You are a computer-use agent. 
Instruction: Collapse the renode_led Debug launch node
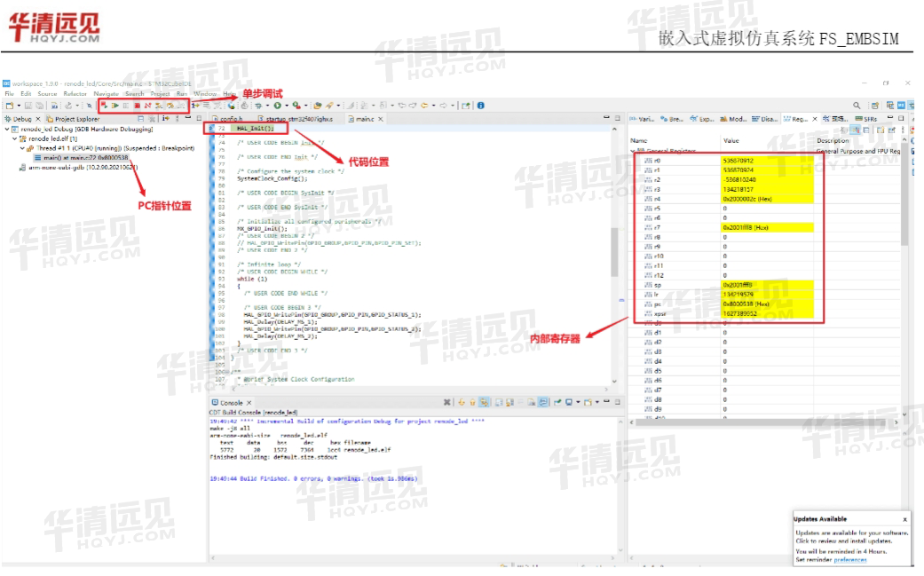pyautogui.click(x=6, y=129)
